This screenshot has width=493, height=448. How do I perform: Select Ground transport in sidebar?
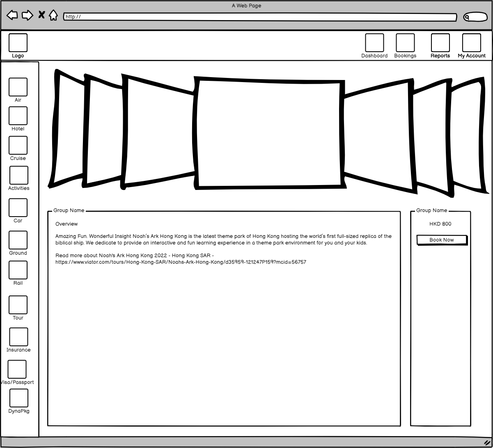click(18, 240)
